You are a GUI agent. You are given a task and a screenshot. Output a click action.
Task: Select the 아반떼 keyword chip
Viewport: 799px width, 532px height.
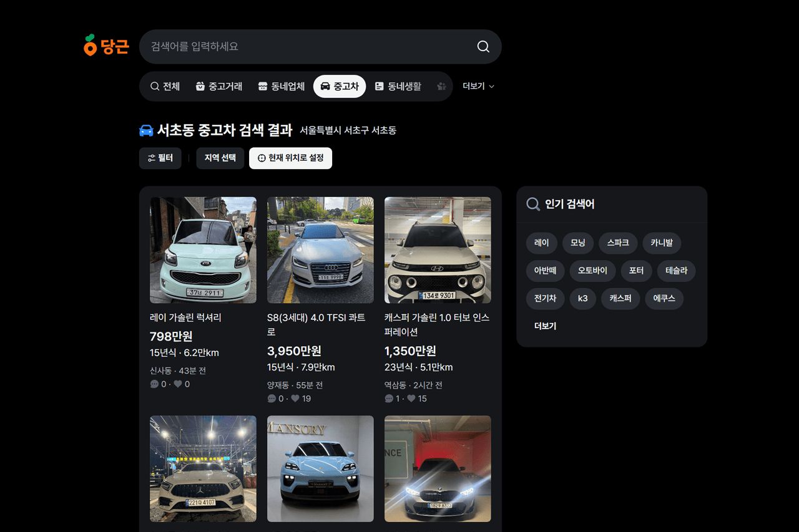pyautogui.click(x=546, y=271)
